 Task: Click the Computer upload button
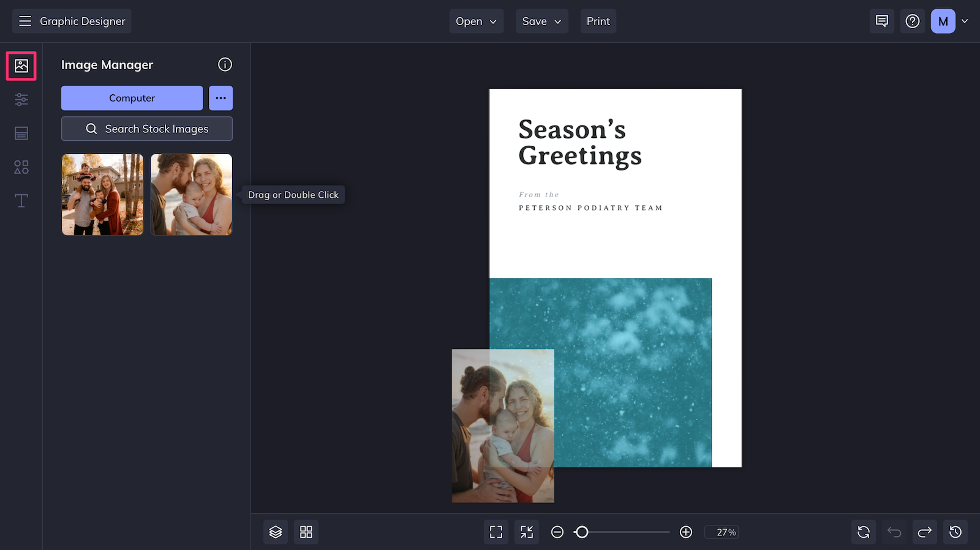132,98
